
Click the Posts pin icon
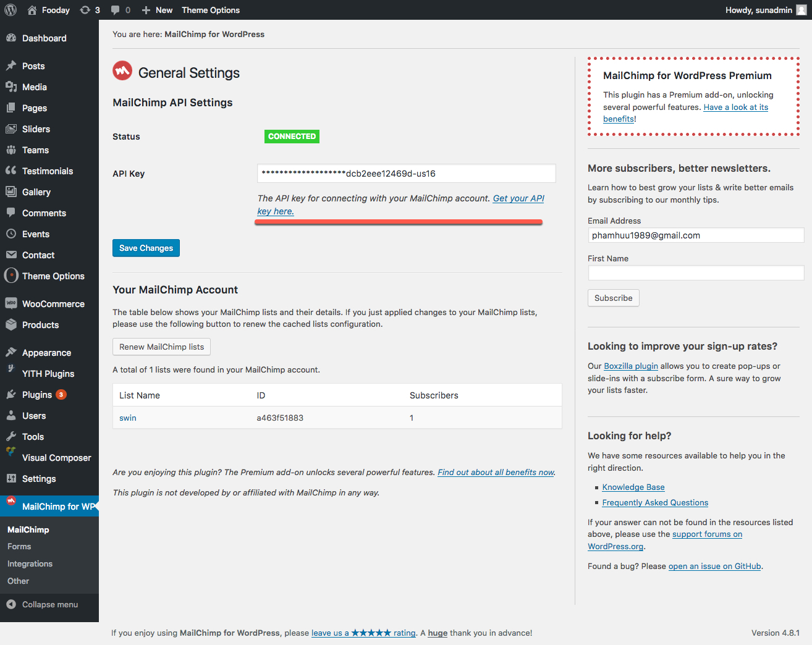[x=11, y=65]
